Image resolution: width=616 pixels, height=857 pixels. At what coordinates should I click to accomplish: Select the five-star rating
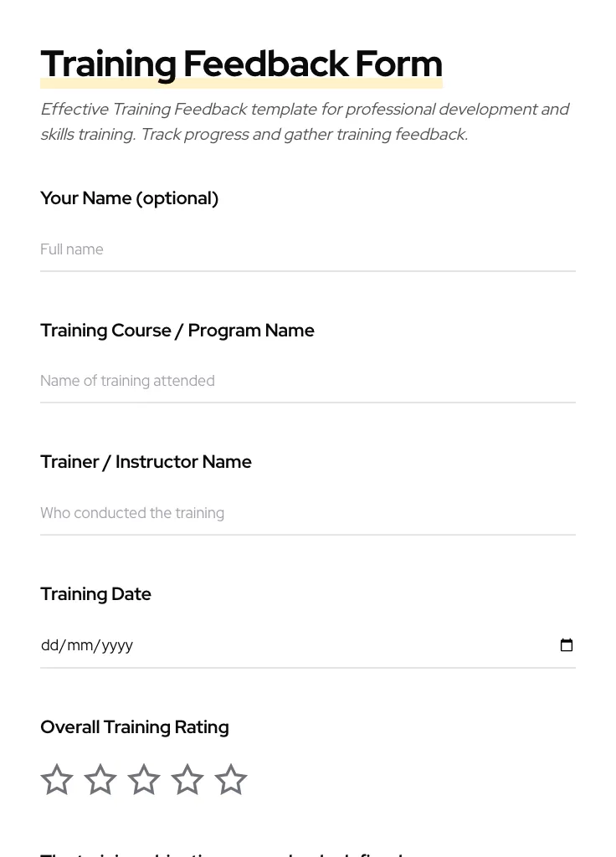[x=231, y=779]
